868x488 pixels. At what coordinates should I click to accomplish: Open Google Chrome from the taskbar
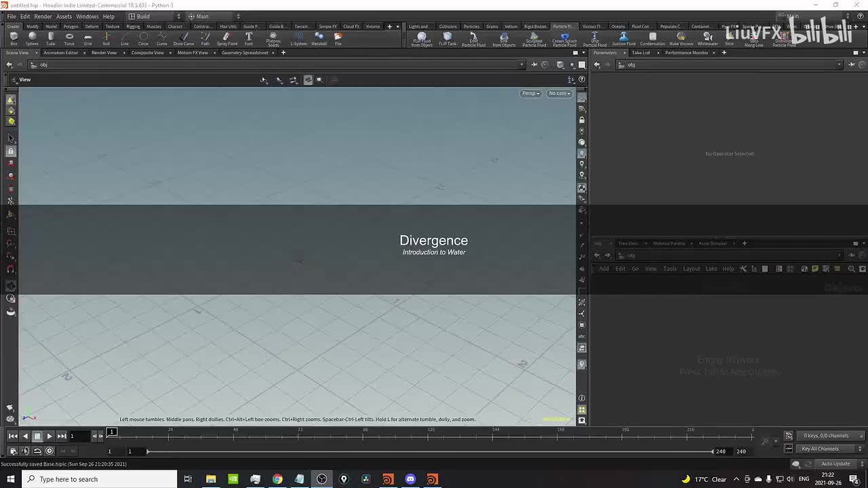click(277, 479)
